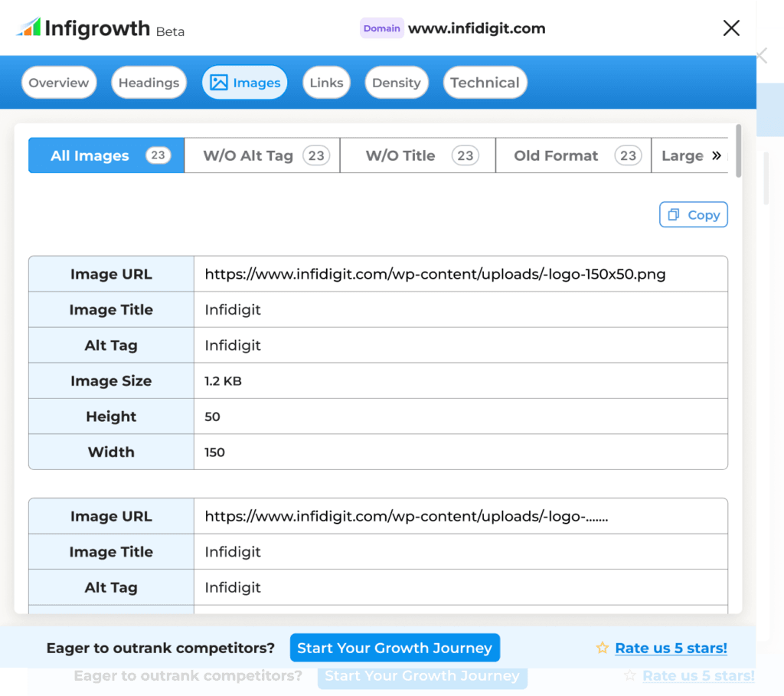Close the Infigrowth panel with X

(731, 28)
